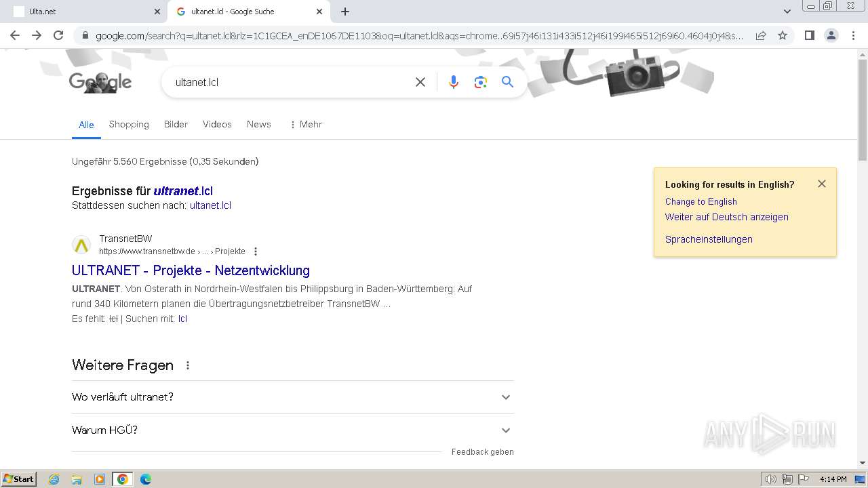
Task: Click the TransnetBW source name
Action: click(x=125, y=239)
